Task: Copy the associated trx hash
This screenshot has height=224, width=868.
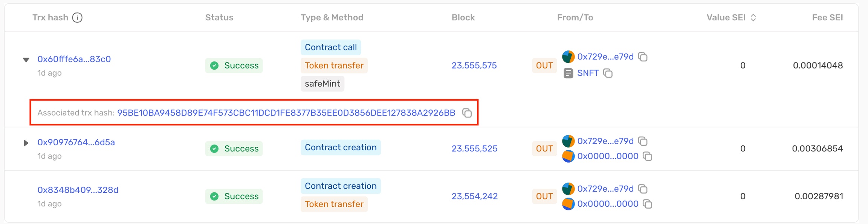Action: pyautogui.click(x=467, y=113)
